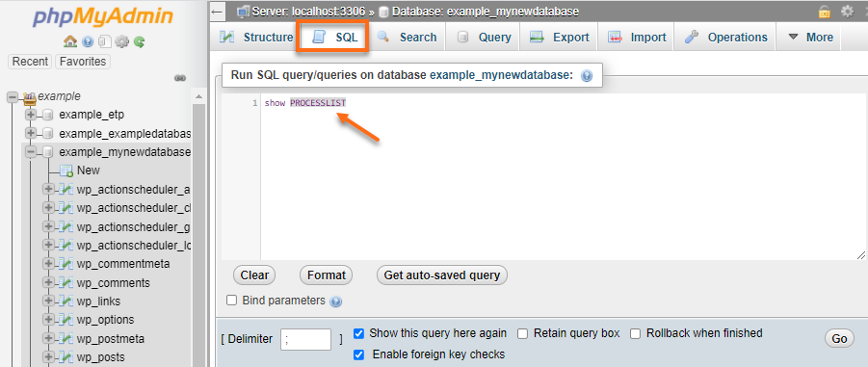Click the navigation tree scroll-up arrow
The width and height of the screenshot is (868, 367).
click(x=197, y=97)
